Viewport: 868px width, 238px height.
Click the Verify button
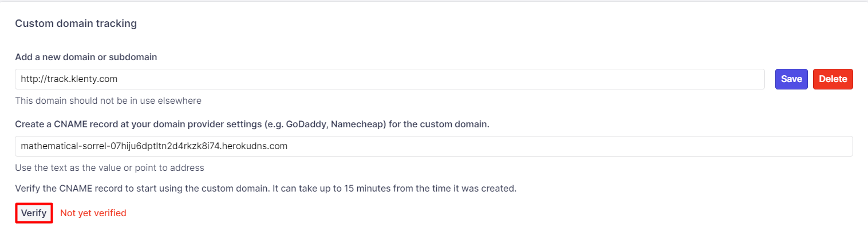pos(34,213)
